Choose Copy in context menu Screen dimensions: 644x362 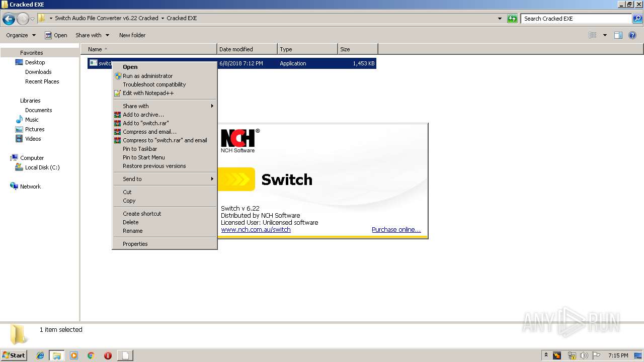[165, 201]
